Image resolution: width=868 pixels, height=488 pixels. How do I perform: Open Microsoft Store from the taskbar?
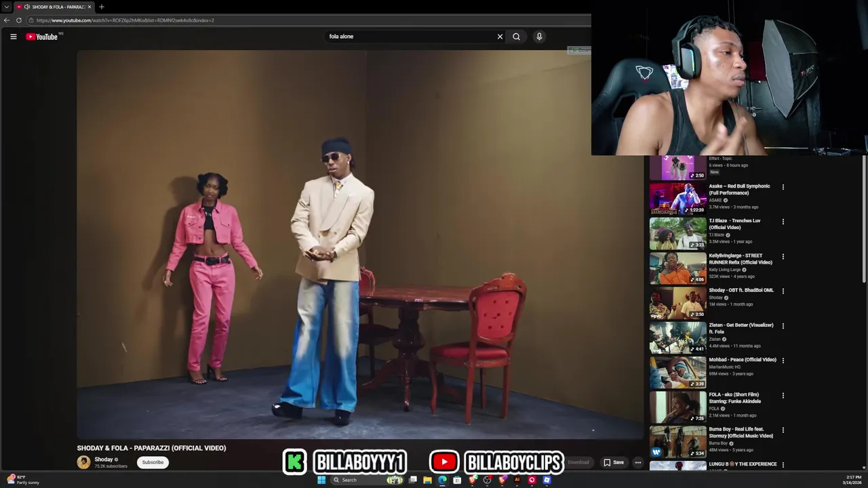pos(457,480)
